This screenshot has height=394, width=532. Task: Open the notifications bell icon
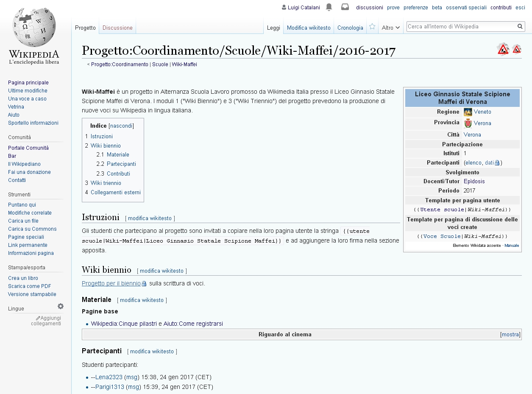tap(329, 7)
